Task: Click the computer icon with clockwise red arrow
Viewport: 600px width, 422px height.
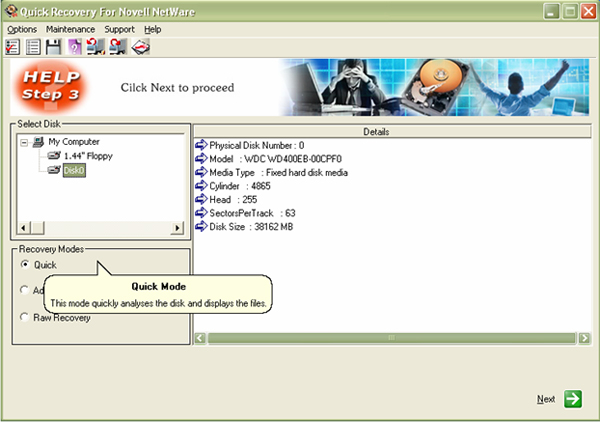Action: tap(118, 47)
